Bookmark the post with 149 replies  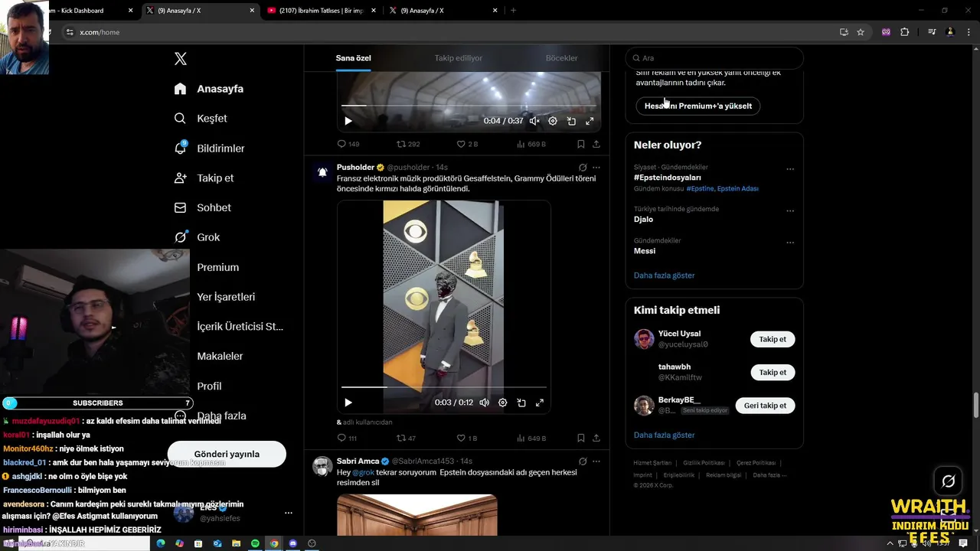(581, 144)
